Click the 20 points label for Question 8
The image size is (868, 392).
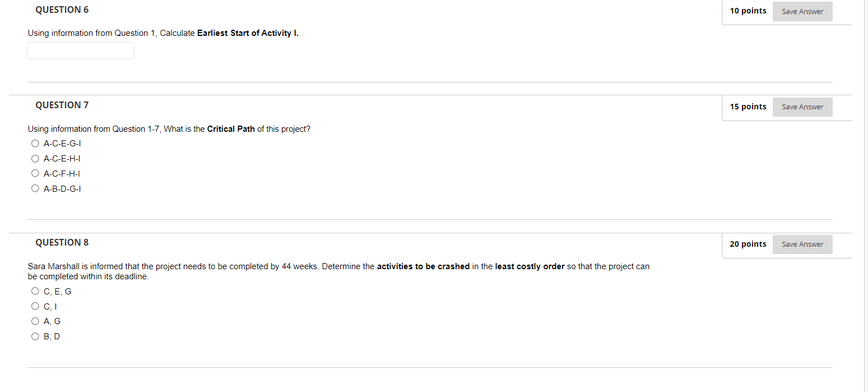[x=748, y=243]
